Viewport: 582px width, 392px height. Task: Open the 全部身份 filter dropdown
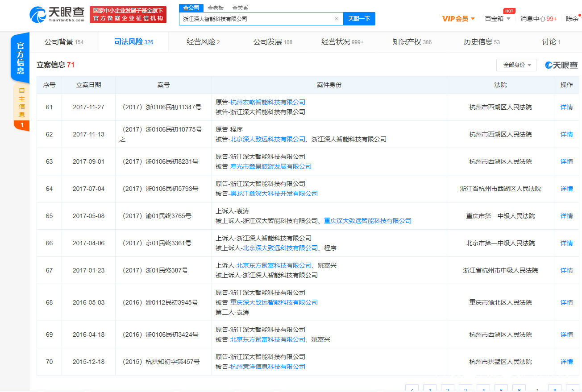click(516, 65)
